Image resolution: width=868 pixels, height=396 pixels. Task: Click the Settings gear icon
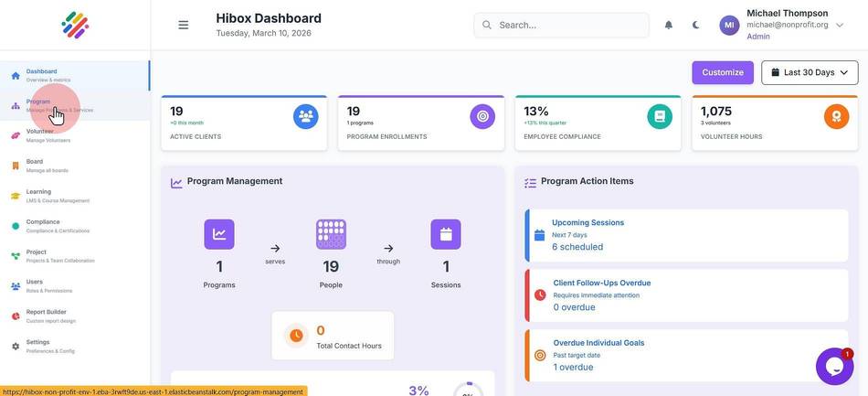(16, 346)
